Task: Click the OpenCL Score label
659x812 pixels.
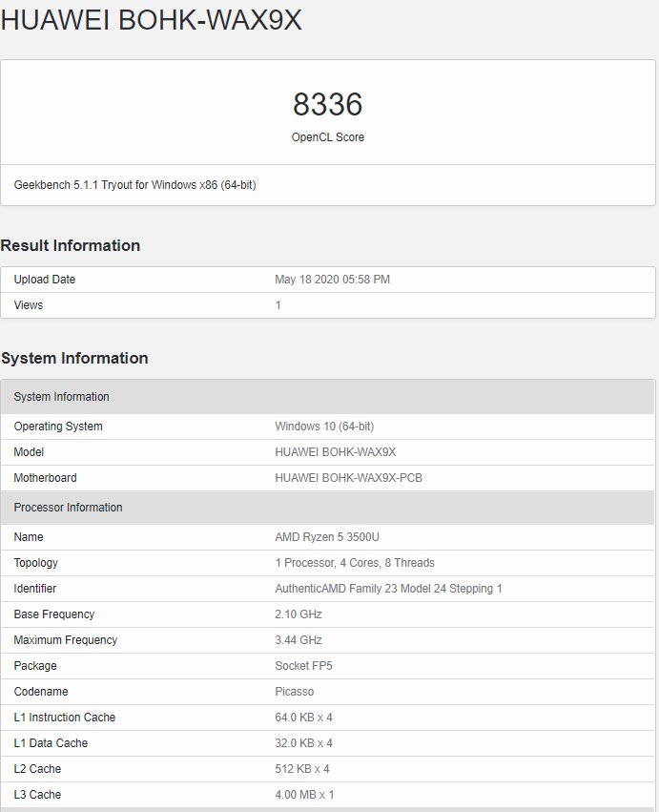Action: 328,137
